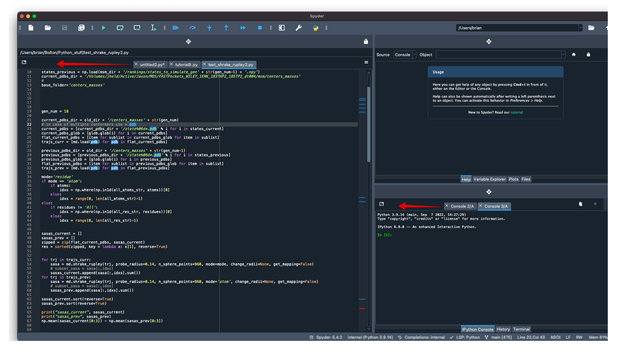Open Preferences with the wrench icon
Viewport: 634px width, 364px height.
299,28
